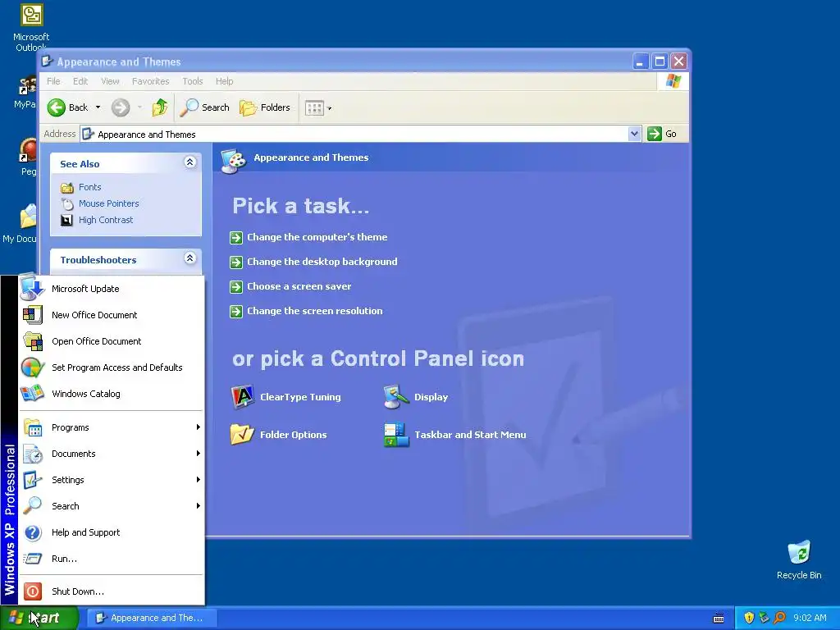Click the on-screen keyboard taskbar icon
The image size is (840, 630).
click(x=719, y=619)
